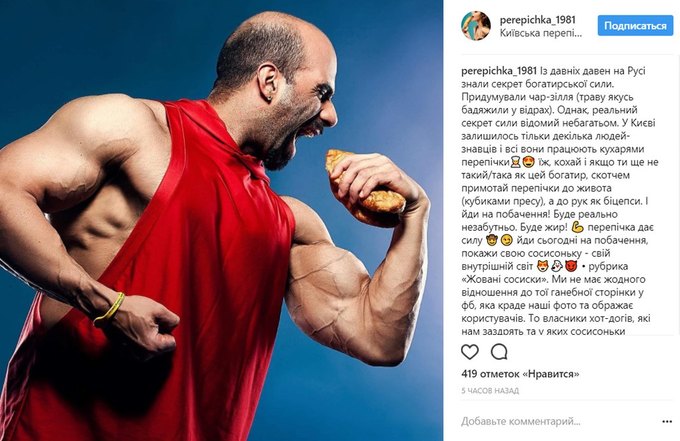Click the fox face emoji in caption
The width and height of the screenshot is (680, 441).
coord(543,266)
